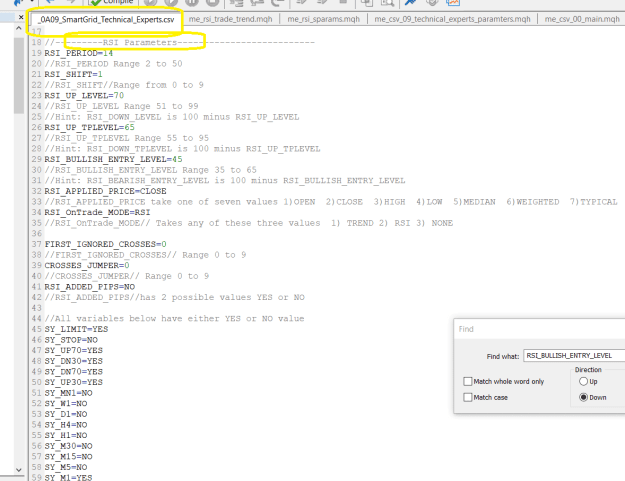Click the RSI_ADDED_PIPS possible values comment
The height and width of the screenshot is (481, 625).
[175, 297]
